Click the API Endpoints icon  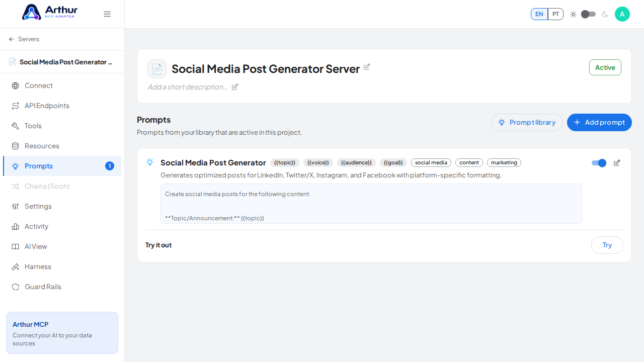[x=15, y=106]
